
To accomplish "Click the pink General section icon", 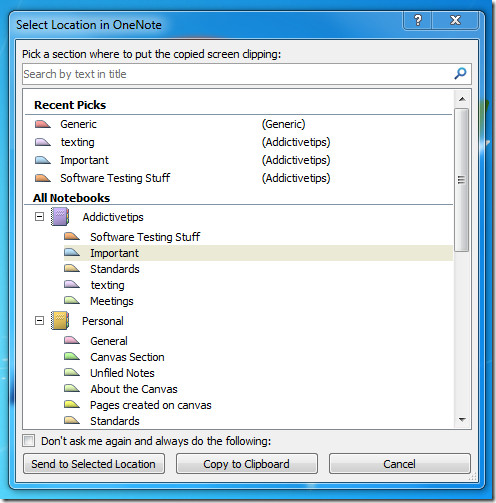I will coord(72,340).
